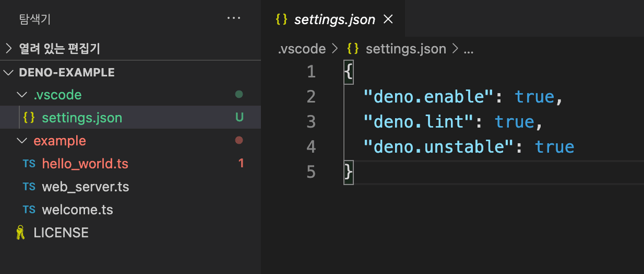Screen dimensions: 644x274
Task: Click the TS icon beside web_server.ts
Action: [29, 186]
